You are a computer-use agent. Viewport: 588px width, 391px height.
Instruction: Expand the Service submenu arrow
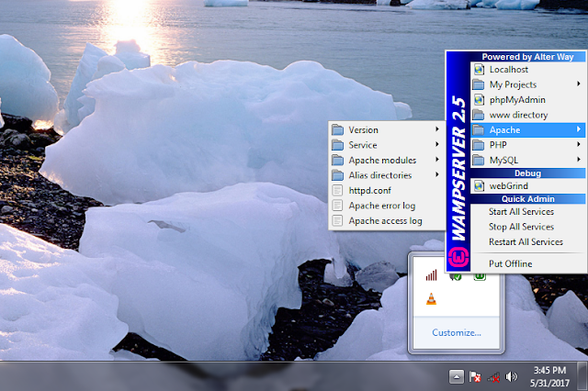click(437, 145)
